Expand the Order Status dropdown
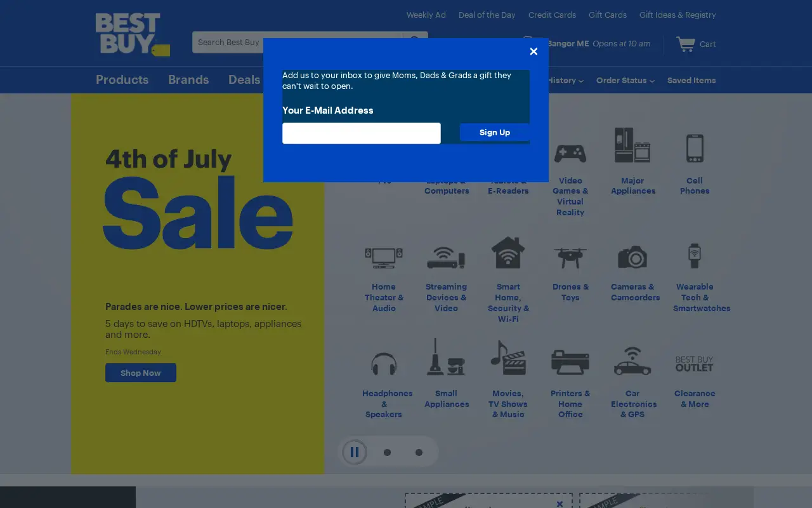Viewport: 812px width, 508px height. 625,80
